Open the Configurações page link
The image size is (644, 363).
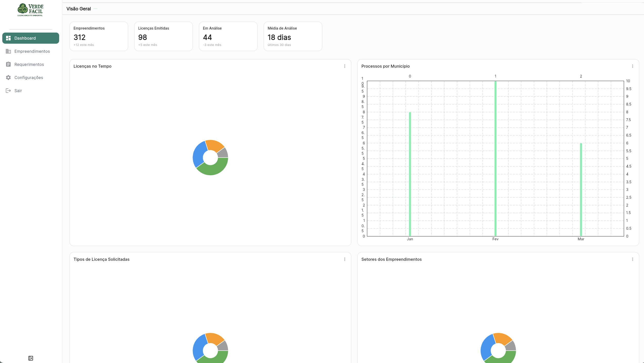(x=29, y=77)
